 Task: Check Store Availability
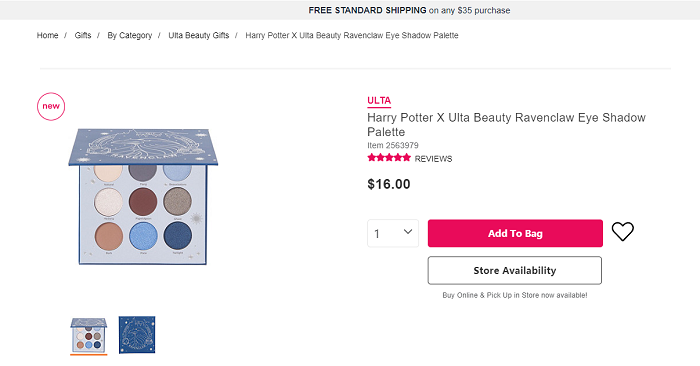tap(515, 270)
